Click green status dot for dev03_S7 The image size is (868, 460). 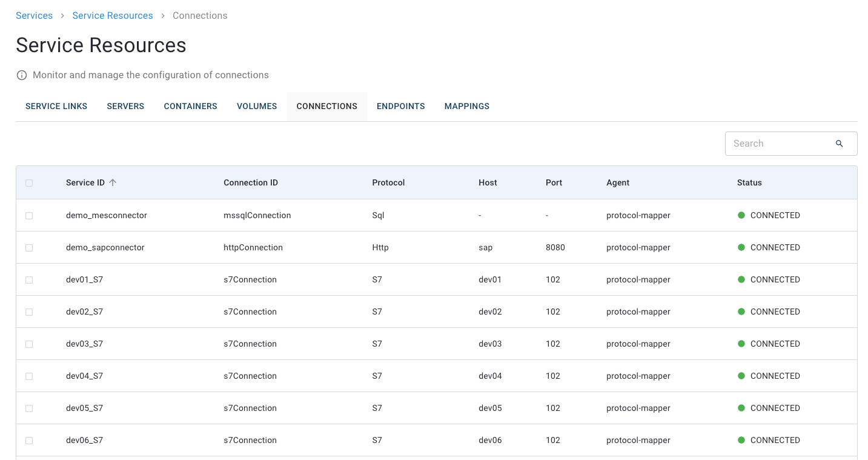point(741,344)
